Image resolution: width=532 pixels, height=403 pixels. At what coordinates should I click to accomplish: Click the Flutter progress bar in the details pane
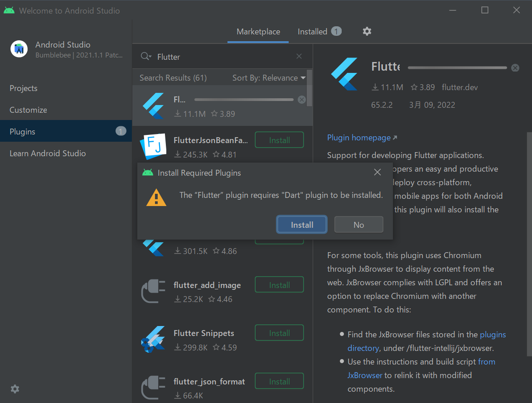457,68
